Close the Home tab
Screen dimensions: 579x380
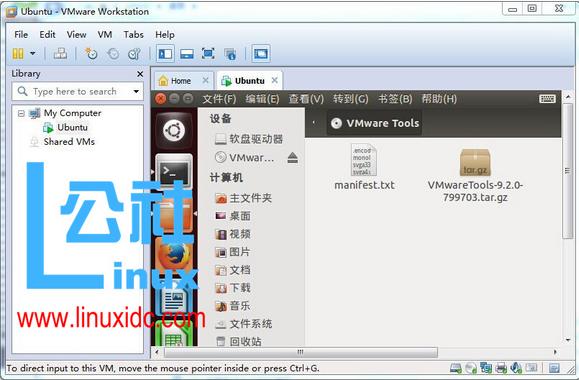coord(205,80)
